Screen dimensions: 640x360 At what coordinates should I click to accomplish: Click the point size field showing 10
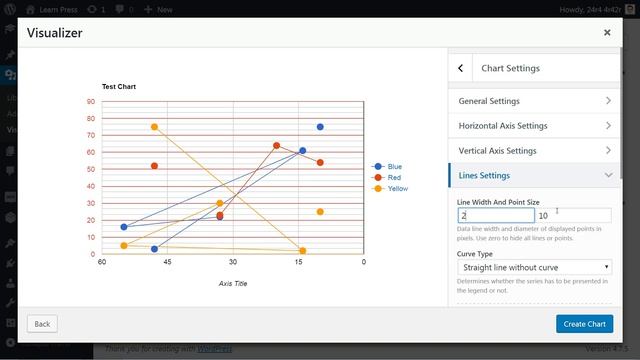tap(573, 216)
